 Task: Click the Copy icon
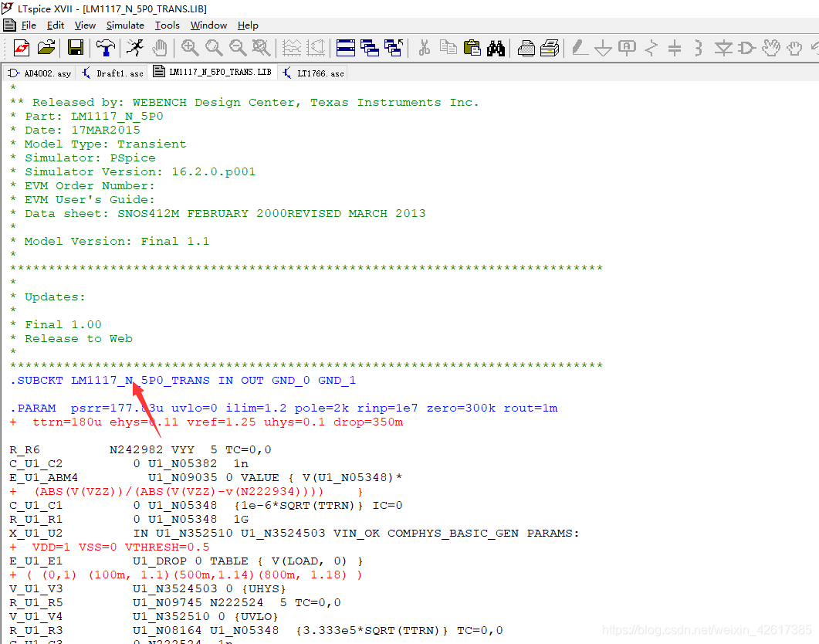(448, 48)
